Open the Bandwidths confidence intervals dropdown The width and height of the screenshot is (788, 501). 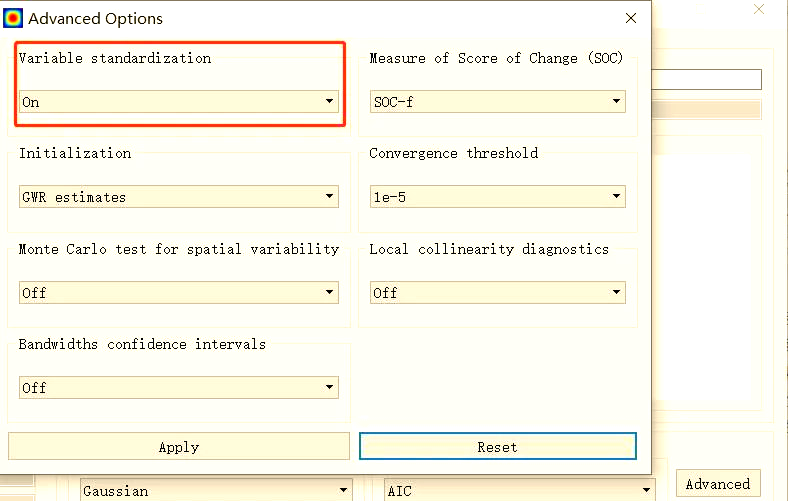point(179,387)
